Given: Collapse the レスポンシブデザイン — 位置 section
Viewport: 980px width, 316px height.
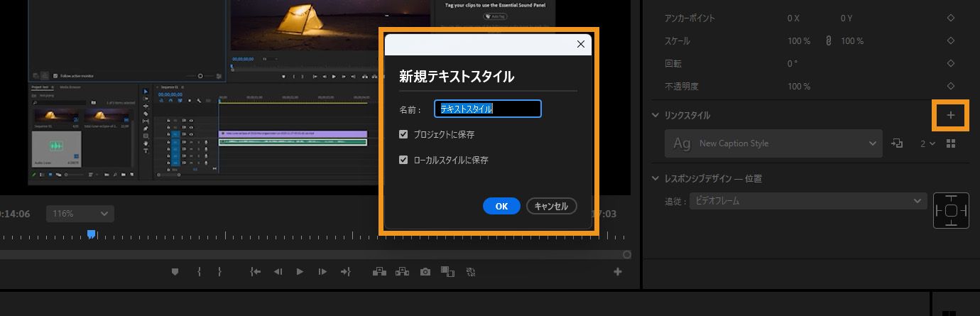Looking at the screenshot, I should pos(655,179).
